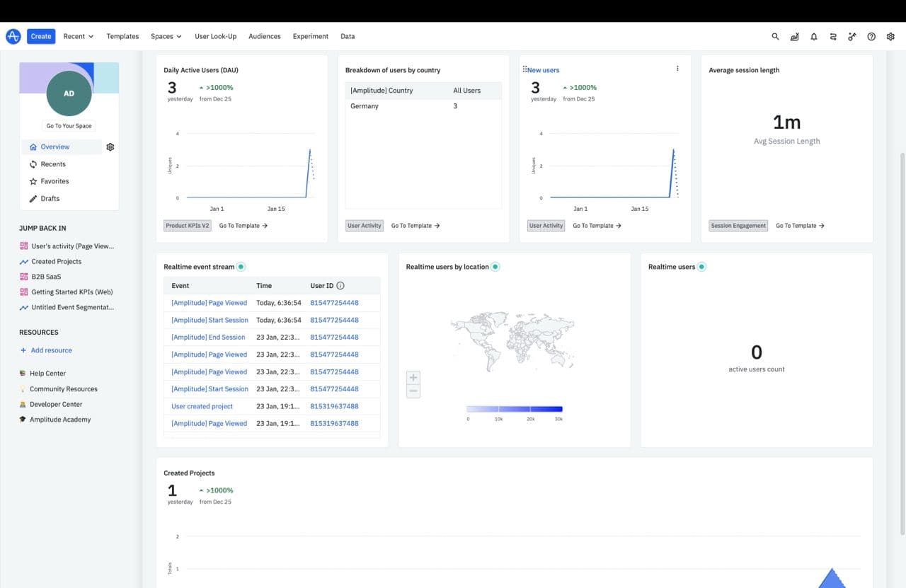Screen dimensions: 906x588
Task: Open Experiment menu item
Action: coord(311,36)
